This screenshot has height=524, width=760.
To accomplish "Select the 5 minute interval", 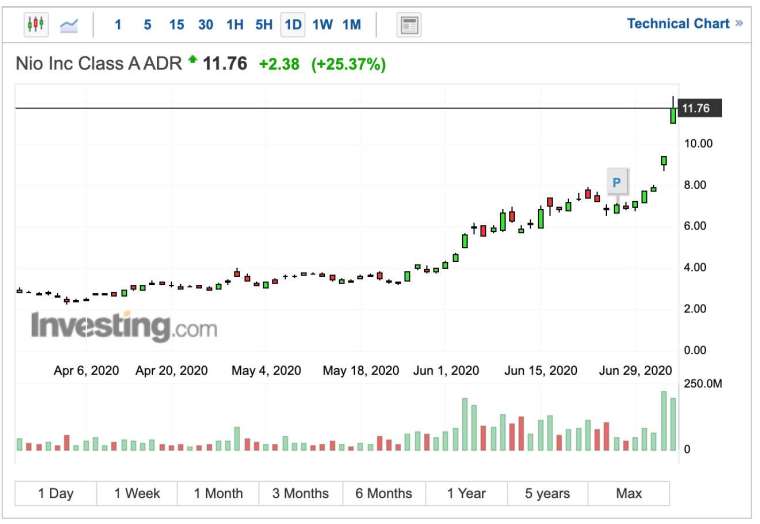I will (x=147, y=25).
